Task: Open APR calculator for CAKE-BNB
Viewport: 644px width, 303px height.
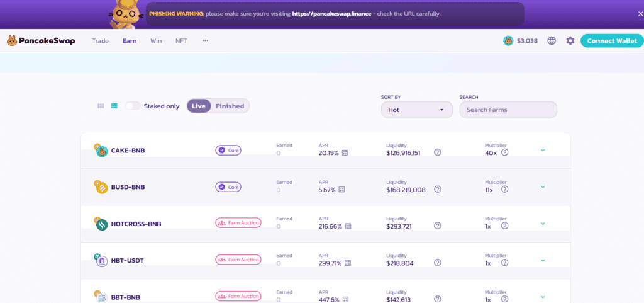Action: click(x=345, y=152)
